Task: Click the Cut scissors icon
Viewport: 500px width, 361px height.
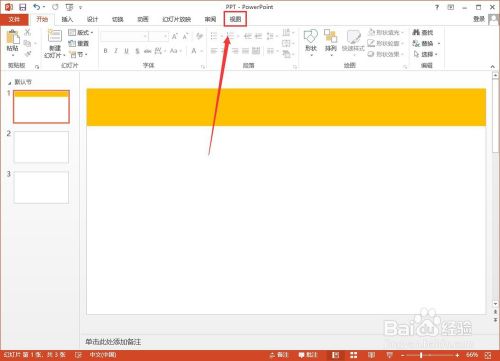Action: click(28, 32)
